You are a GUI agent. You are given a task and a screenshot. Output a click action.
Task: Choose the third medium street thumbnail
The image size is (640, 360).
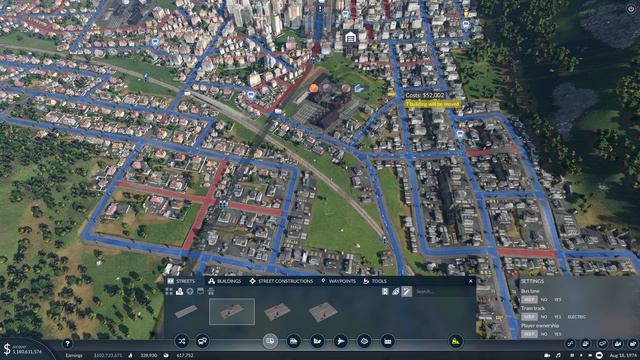[x=277, y=311]
